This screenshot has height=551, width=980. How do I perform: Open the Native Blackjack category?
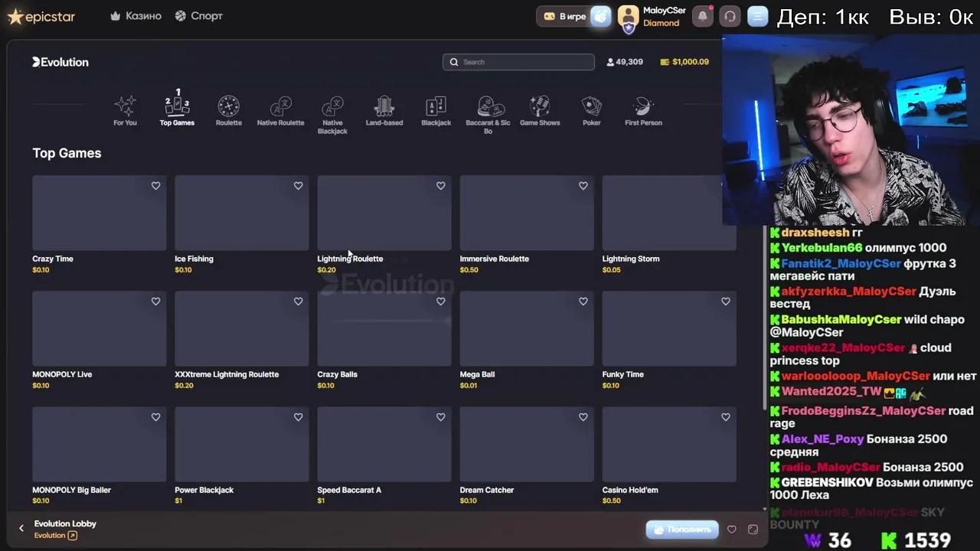click(x=332, y=115)
